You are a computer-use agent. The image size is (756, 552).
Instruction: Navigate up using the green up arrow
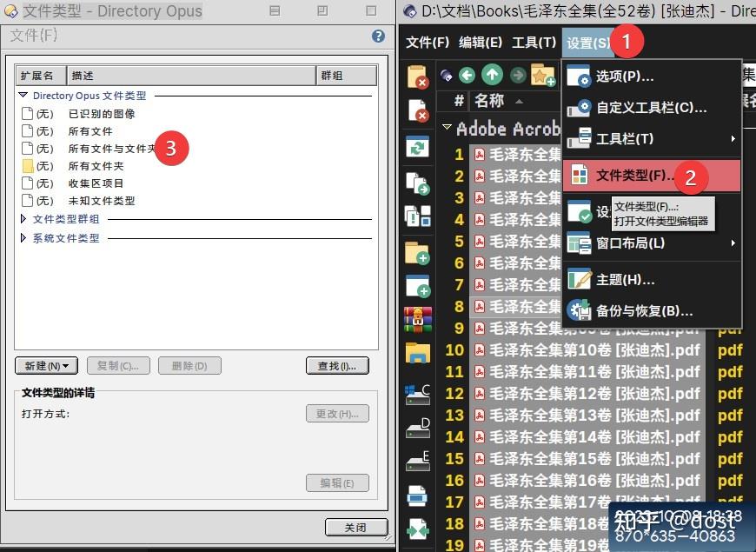point(492,76)
